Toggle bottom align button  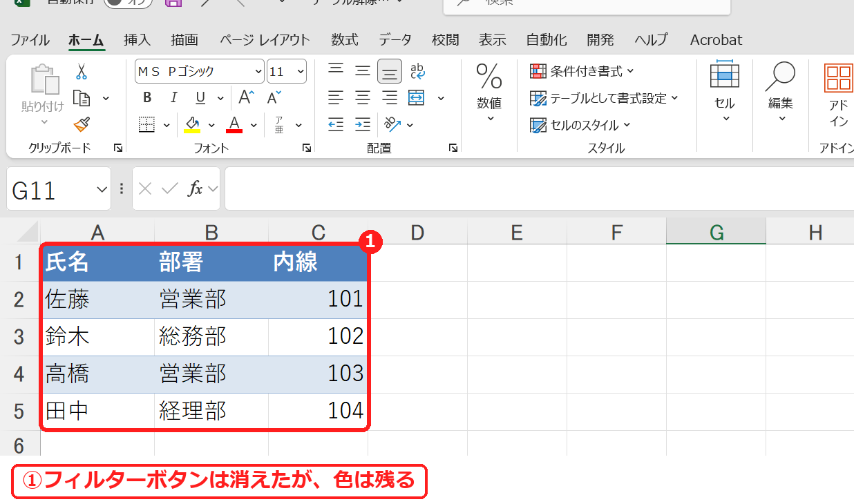coord(390,71)
